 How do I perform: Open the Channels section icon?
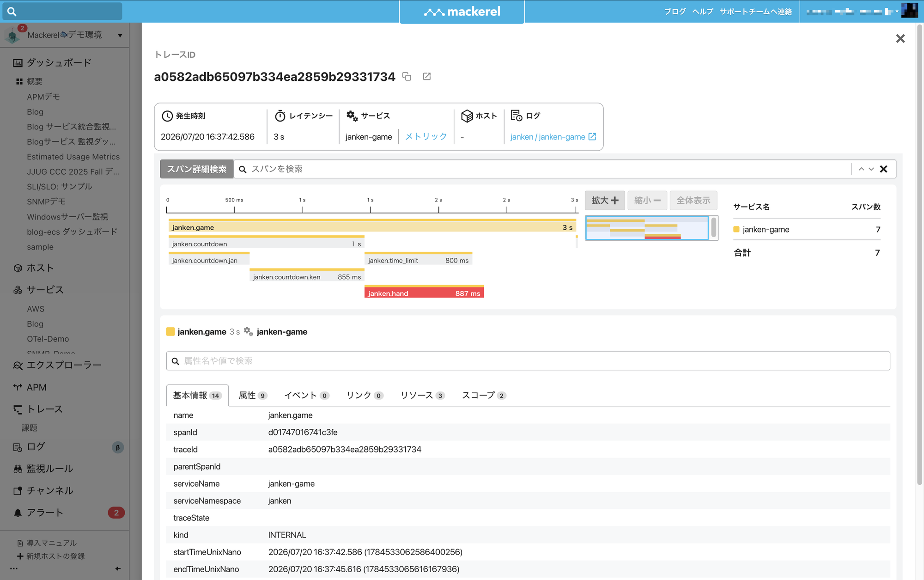18,491
